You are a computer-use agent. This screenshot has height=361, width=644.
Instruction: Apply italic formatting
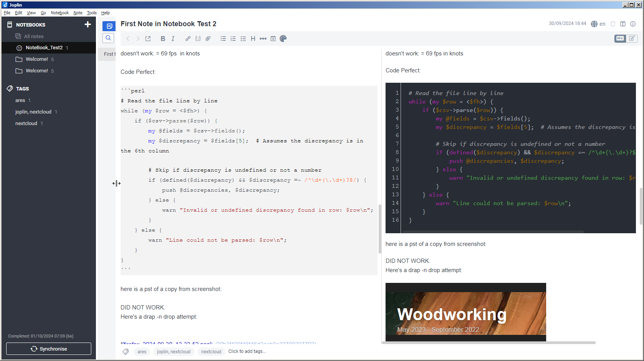[x=173, y=38]
